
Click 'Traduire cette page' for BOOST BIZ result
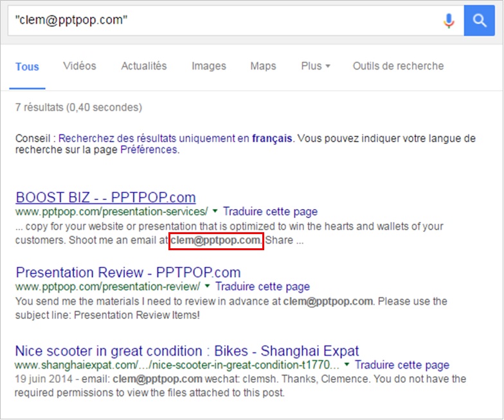(270, 212)
